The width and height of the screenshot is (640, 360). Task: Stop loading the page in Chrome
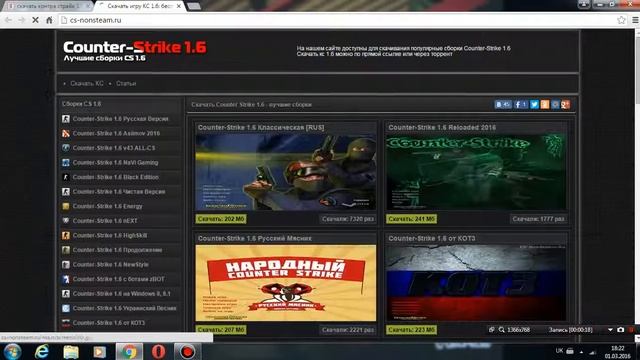(36, 20)
